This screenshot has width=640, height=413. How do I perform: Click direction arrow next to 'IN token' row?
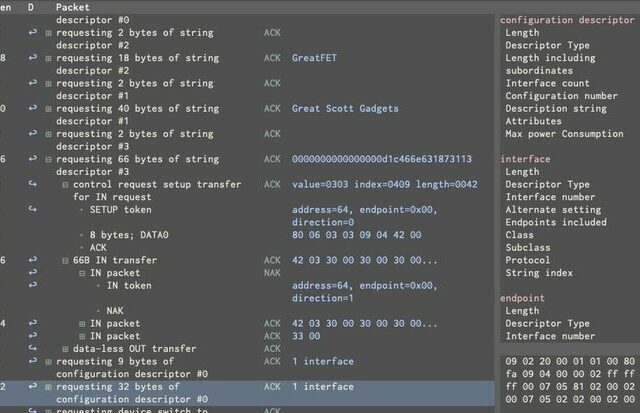[x=31, y=286]
